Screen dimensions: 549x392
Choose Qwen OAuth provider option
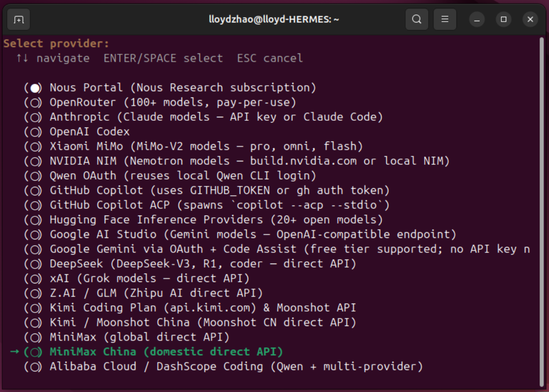point(33,176)
